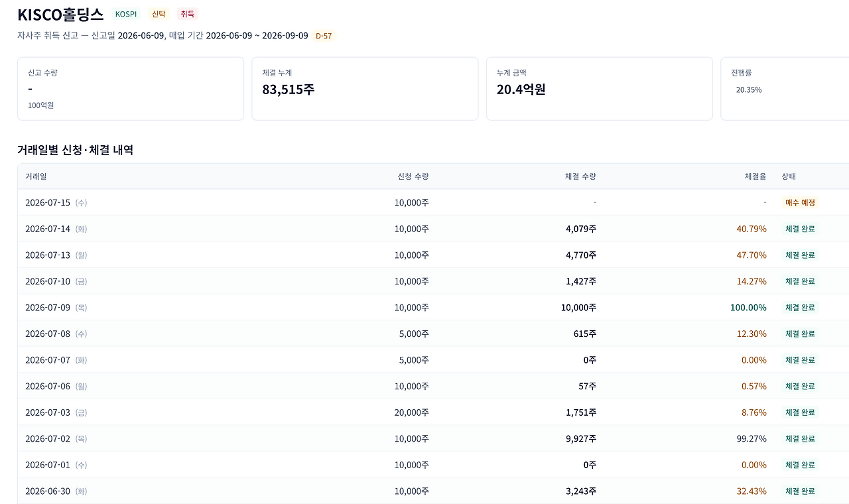The image size is (849, 504).
Task: Click the 40.79% execution rate
Action: (x=751, y=229)
